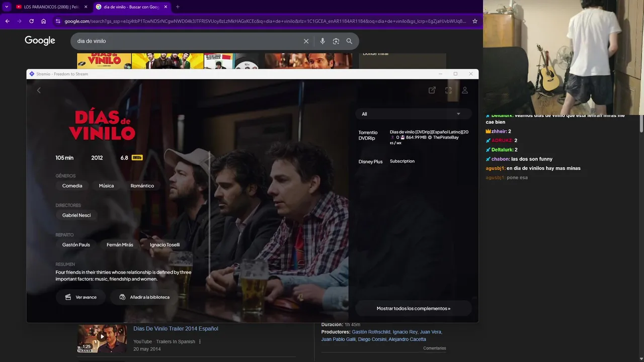Image resolution: width=644 pixels, height=362 pixels.
Task: Maximize the Stremio window
Action: tap(455, 74)
